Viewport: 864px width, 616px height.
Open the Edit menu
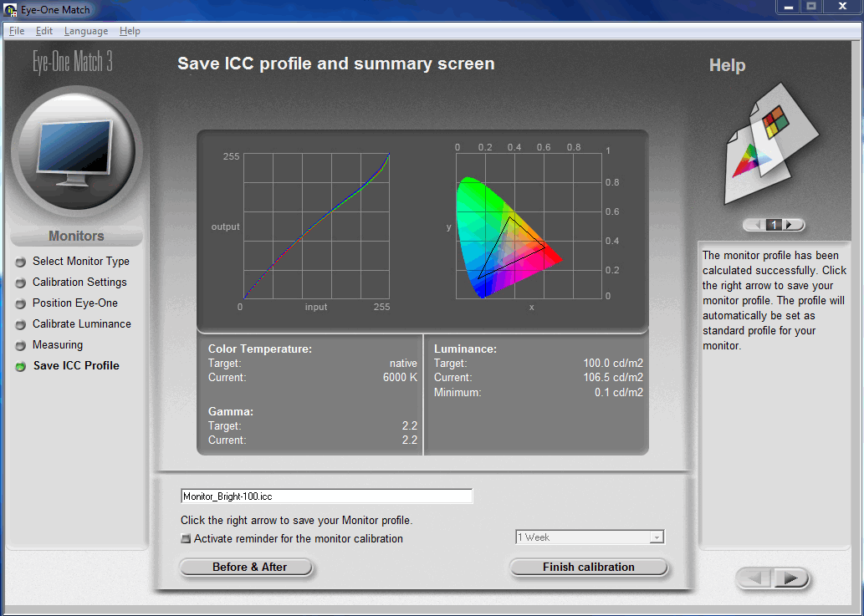44,31
